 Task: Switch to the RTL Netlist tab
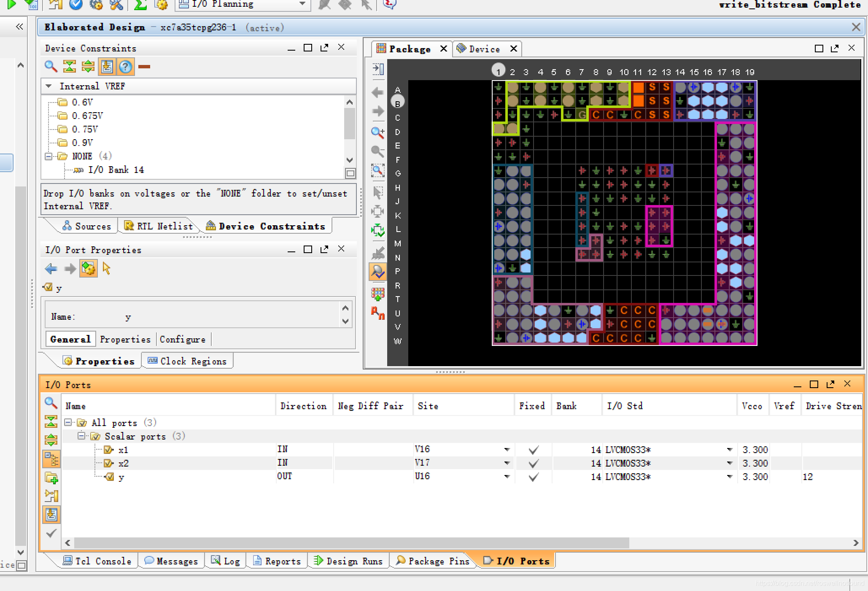pyautogui.click(x=159, y=226)
